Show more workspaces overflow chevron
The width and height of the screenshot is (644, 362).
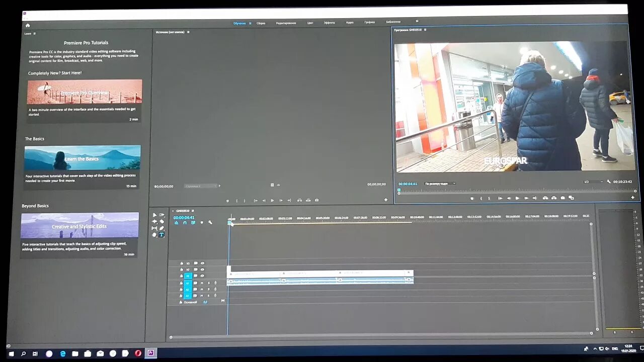point(417,21)
